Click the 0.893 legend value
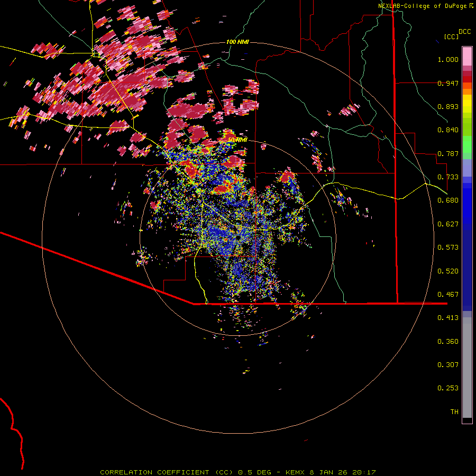 click(448, 106)
